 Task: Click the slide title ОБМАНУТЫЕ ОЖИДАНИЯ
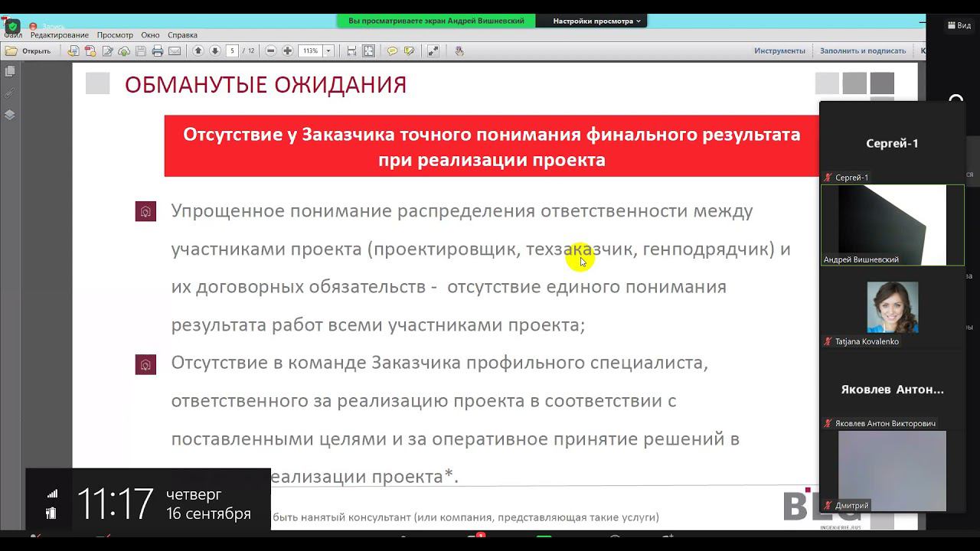pos(266,85)
